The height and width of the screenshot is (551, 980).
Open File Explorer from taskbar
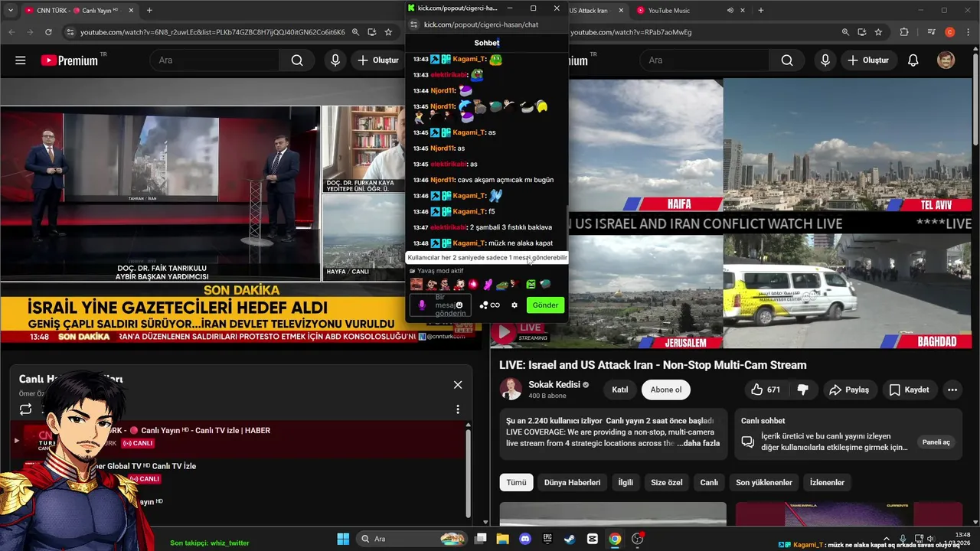[x=502, y=539]
